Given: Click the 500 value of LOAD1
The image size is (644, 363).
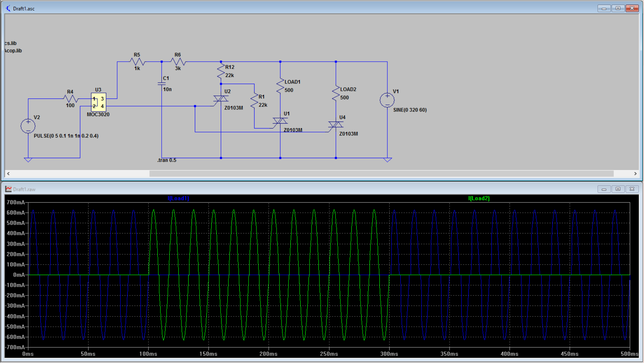Looking at the screenshot, I should pyautogui.click(x=289, y=90).
